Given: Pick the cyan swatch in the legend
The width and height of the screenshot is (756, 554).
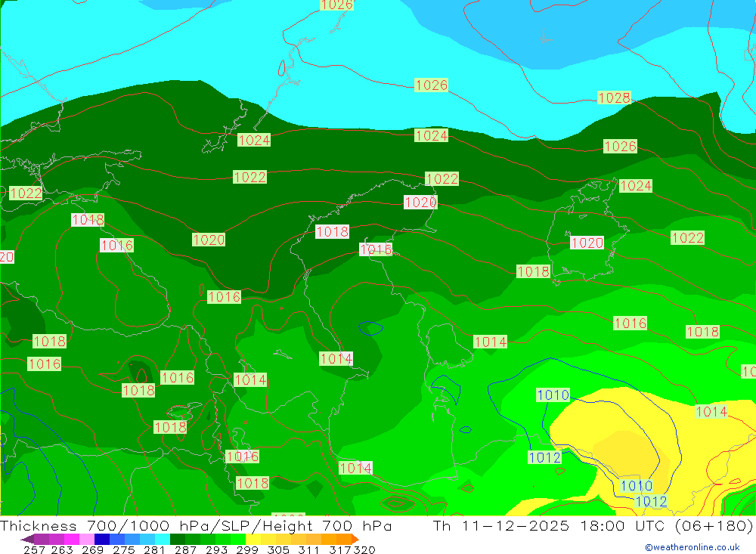Looking at the screenshot, I should pos(163,539).
